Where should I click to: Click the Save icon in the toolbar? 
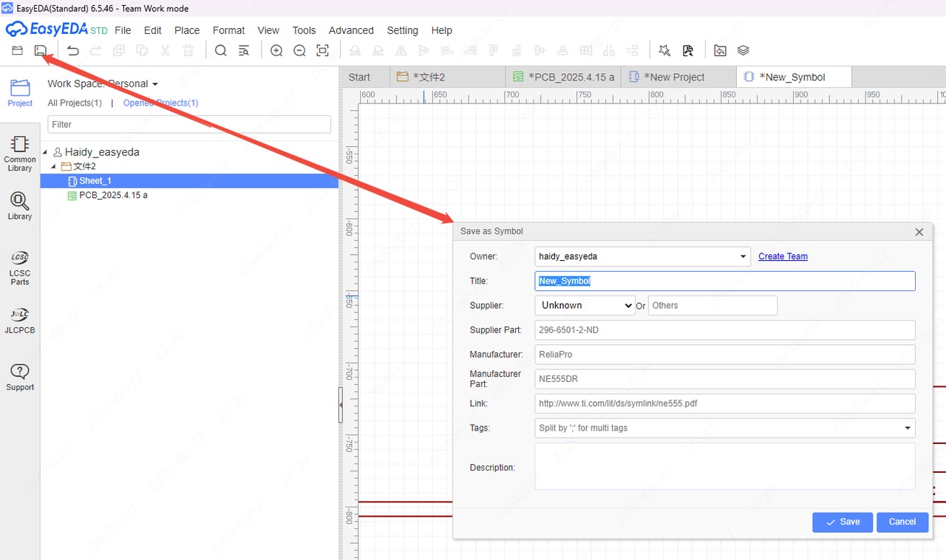[x=41, y=50]
